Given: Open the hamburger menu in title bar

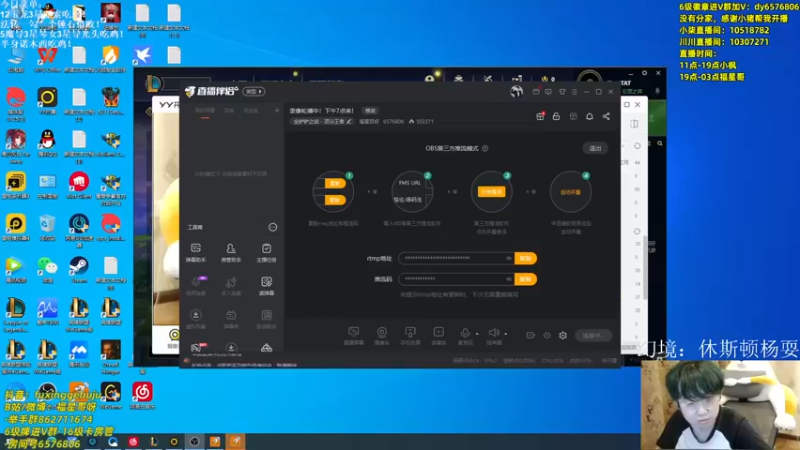Looking at the screenshot, I should (574, 92).
